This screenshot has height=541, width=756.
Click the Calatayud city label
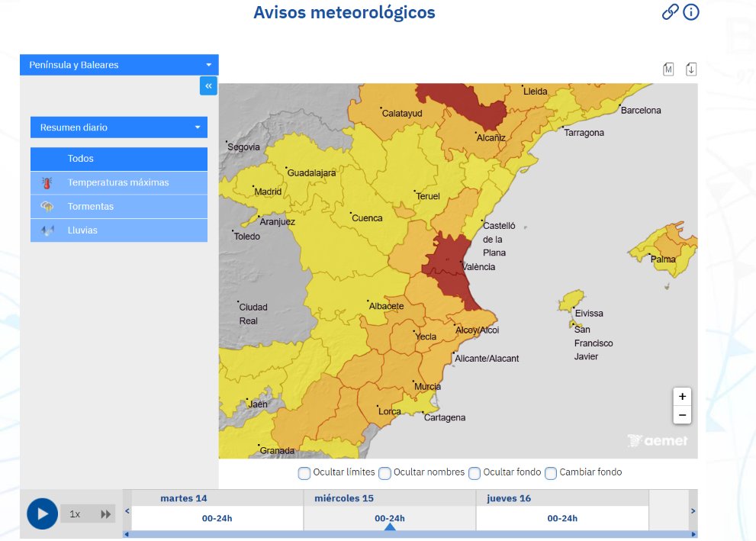click(401, 113)
